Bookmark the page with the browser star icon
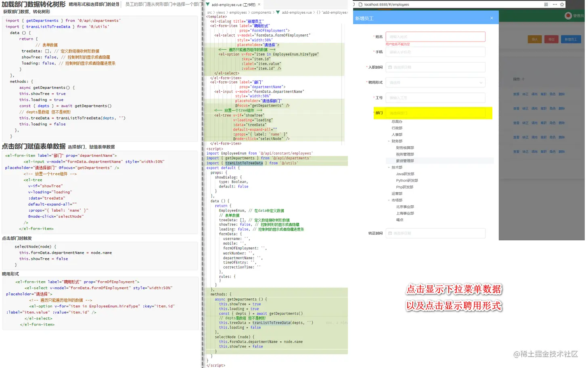588x368 pixels. (562, 4)
